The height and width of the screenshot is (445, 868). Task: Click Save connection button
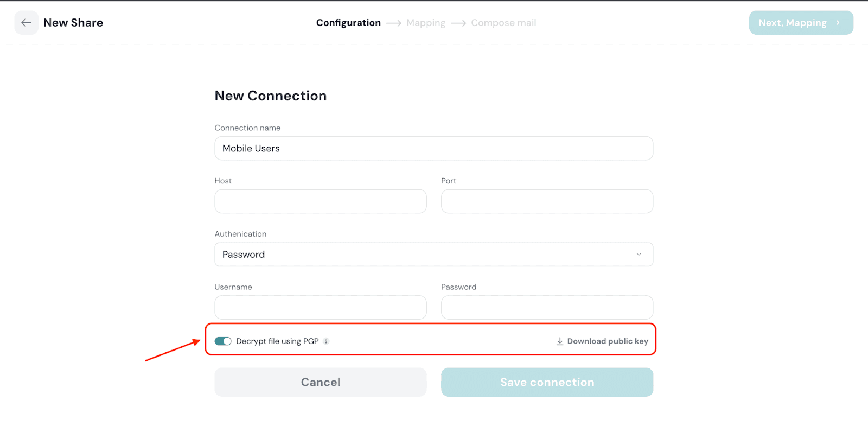tap(547, 382)
